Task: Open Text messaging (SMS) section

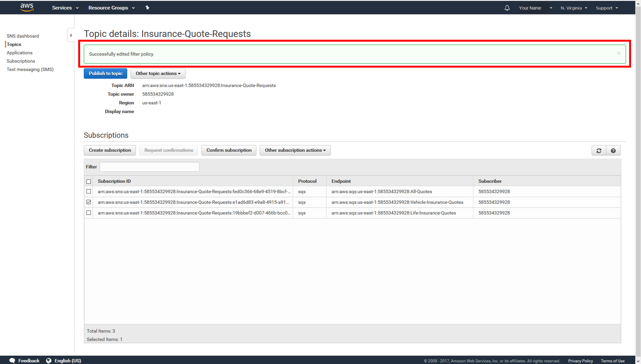Action: 30,69
